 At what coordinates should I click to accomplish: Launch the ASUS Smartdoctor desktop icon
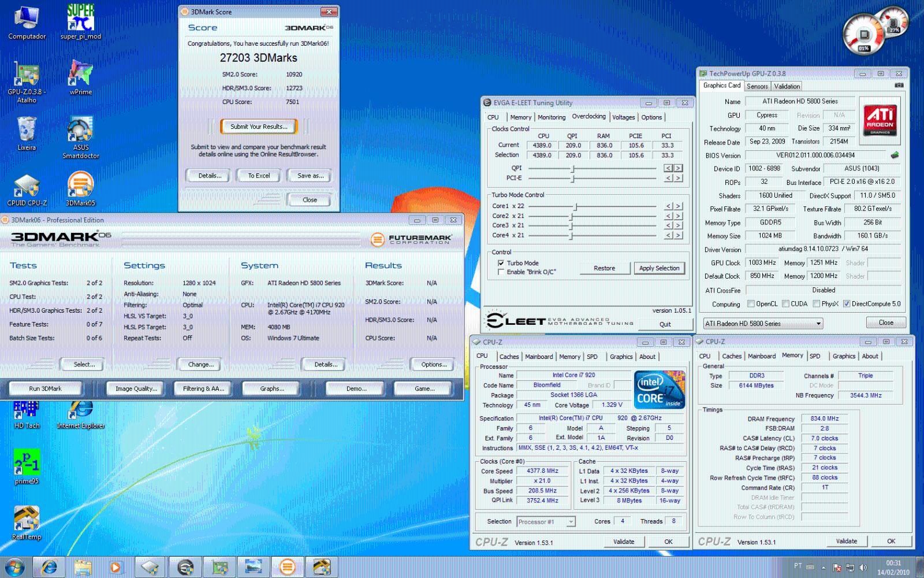tap(81, 138)
